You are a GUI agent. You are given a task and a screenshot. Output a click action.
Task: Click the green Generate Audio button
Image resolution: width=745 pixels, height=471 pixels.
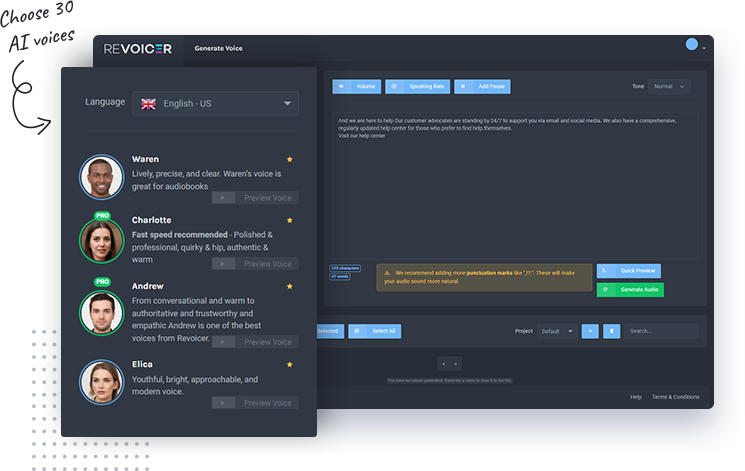click(x=630, y=290)
